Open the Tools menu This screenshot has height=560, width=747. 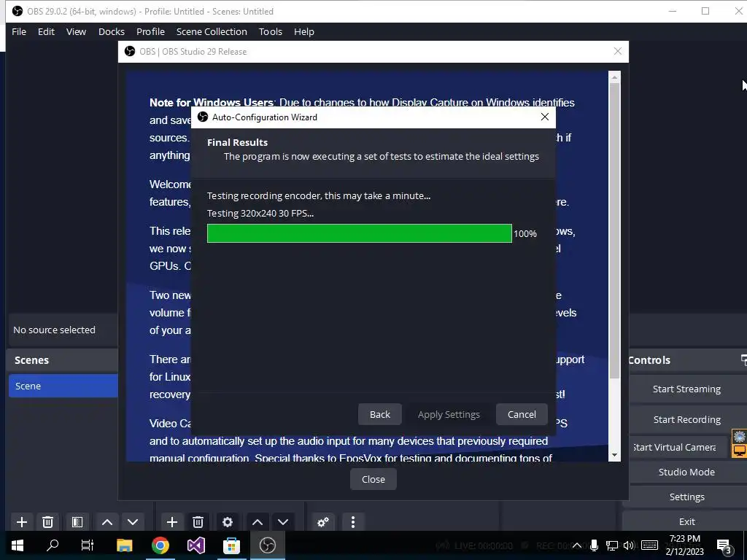click(271, 31)
